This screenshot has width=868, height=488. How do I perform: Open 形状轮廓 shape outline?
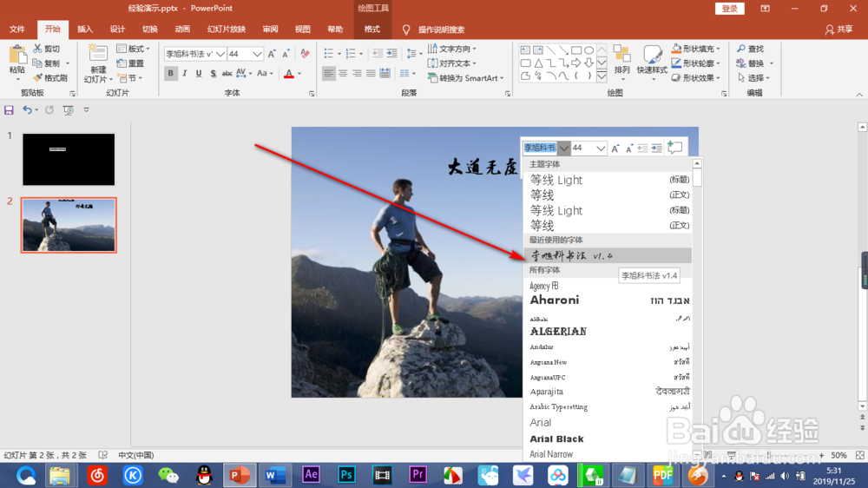[696, 63]
